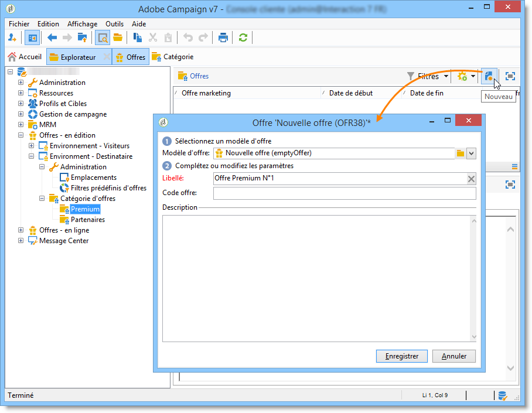Click the database icon in status bar

coord(503,395)
